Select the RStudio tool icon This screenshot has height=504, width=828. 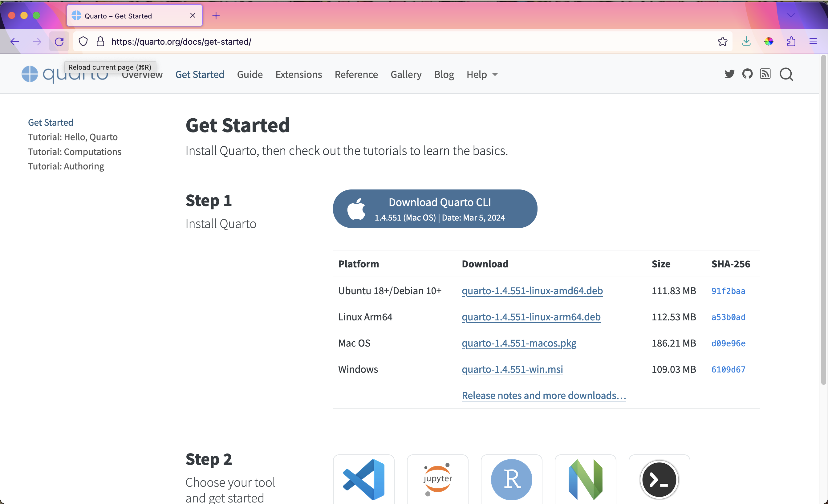[511, 479]
